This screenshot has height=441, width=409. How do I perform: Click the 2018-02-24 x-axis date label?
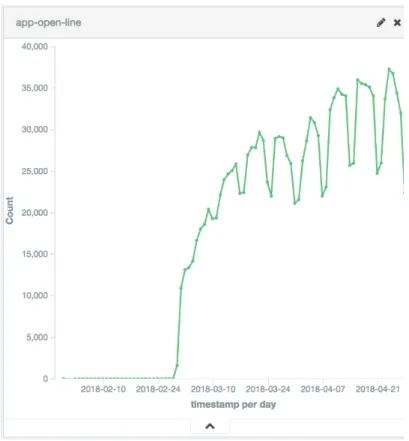click(x=158, y=389)
